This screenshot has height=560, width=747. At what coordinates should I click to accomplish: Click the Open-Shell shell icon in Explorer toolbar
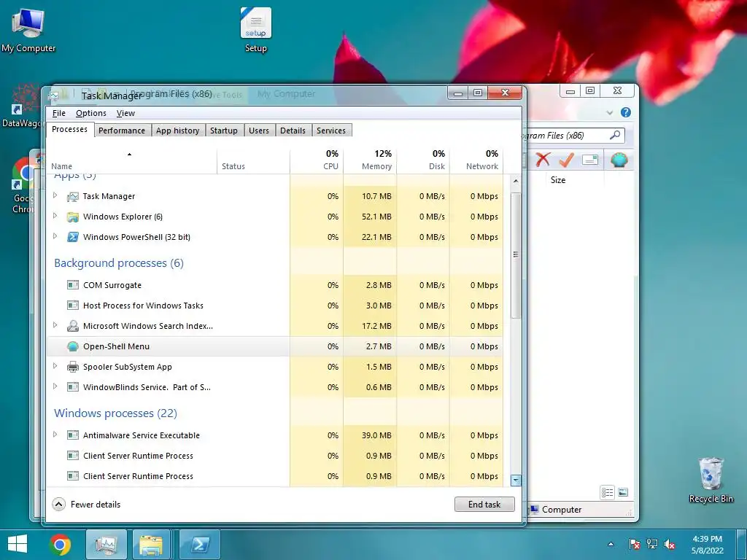click(619, 160)
